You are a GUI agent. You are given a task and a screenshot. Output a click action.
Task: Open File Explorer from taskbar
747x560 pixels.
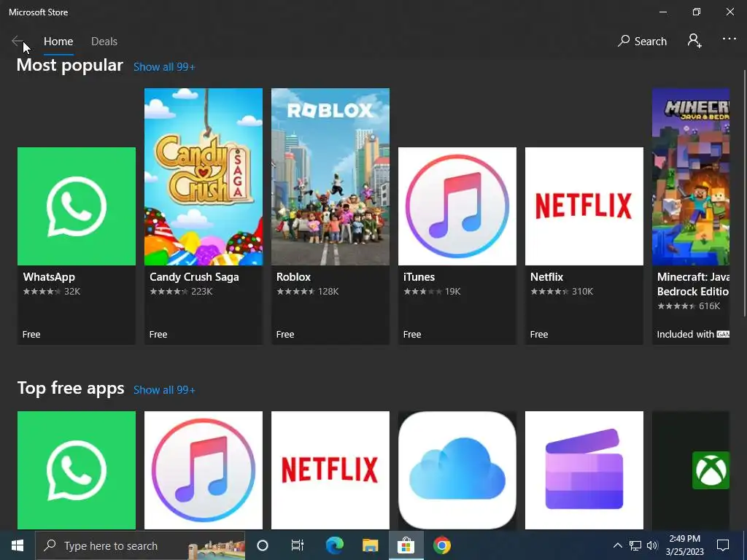[370, 545]
